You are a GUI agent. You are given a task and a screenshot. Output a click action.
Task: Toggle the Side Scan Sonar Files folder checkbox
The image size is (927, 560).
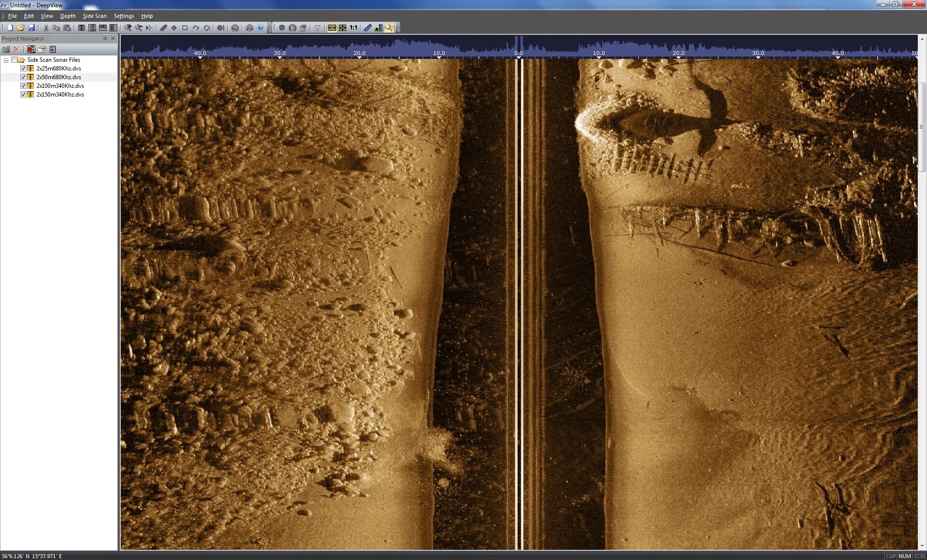click(x=15, y=60)
